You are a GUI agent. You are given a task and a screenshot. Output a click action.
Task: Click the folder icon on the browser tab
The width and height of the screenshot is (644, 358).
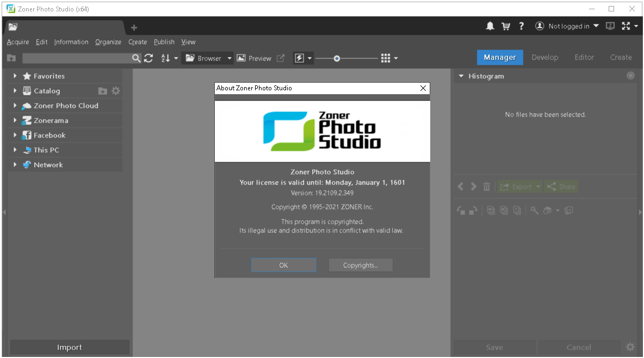(13, 27)
